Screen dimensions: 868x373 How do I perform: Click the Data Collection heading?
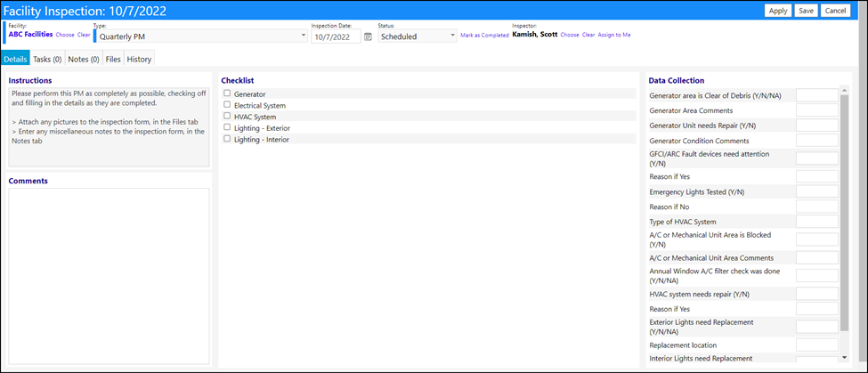677,80
